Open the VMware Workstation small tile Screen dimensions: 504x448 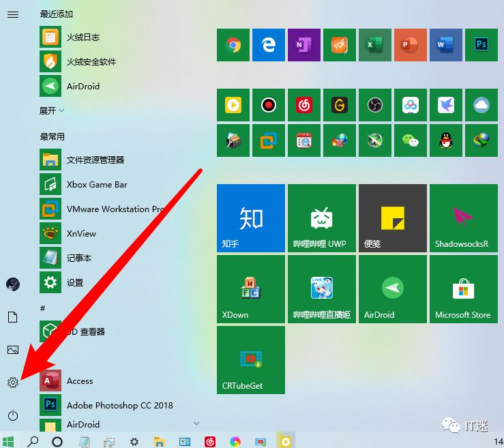tap(269, 140)
